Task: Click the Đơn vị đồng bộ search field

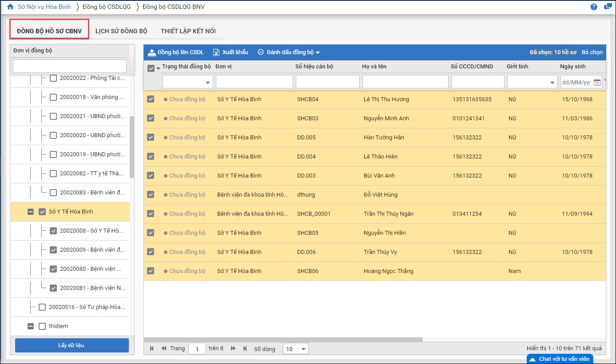Action: [70, 66]
